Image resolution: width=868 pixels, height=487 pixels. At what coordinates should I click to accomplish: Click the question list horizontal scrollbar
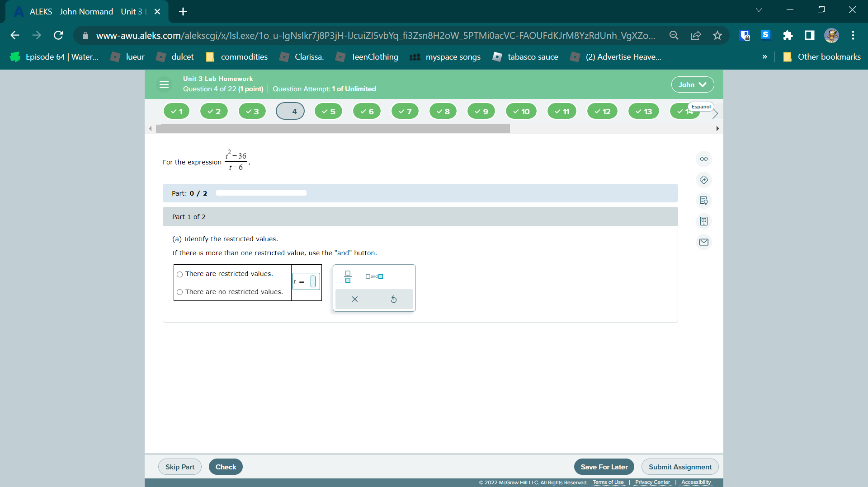333,129
